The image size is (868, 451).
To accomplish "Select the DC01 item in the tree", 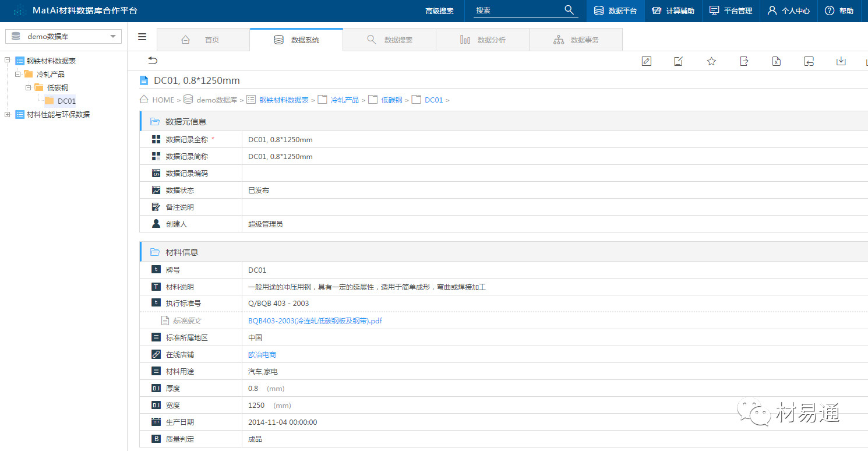I will click(x=66, y=101).
